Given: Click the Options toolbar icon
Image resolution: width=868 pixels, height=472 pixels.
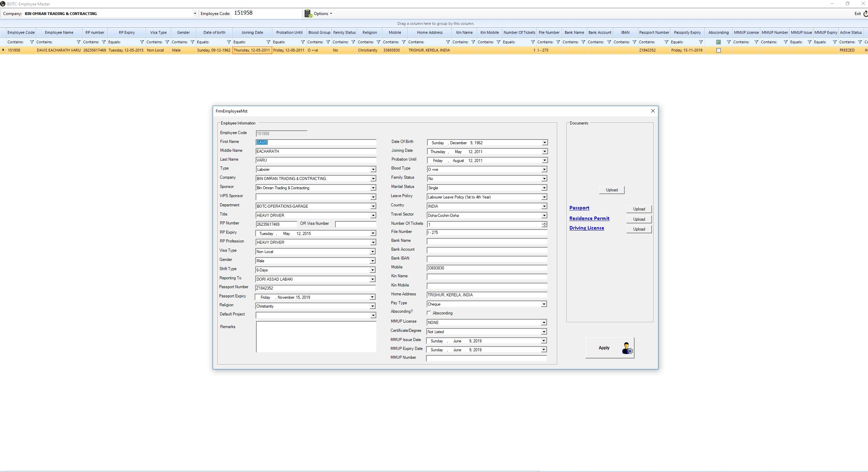Looking at the screenshot, I should coord(308,14).
